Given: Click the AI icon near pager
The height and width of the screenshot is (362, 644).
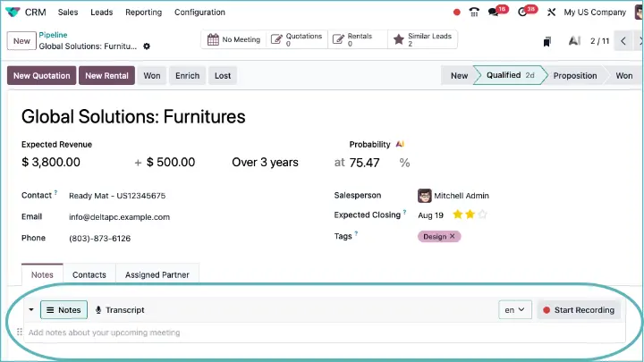Looking at the screenshot, I should click(574, 40).
